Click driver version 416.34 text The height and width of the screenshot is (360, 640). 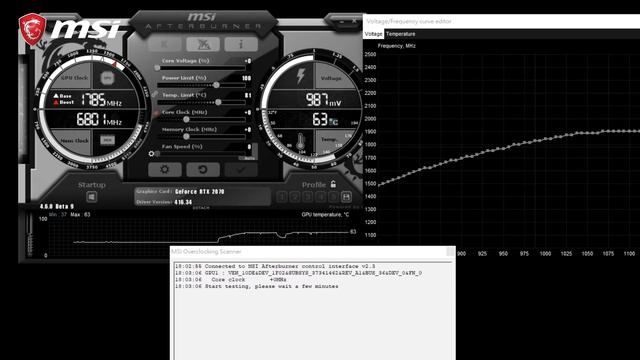coord(183,202)
